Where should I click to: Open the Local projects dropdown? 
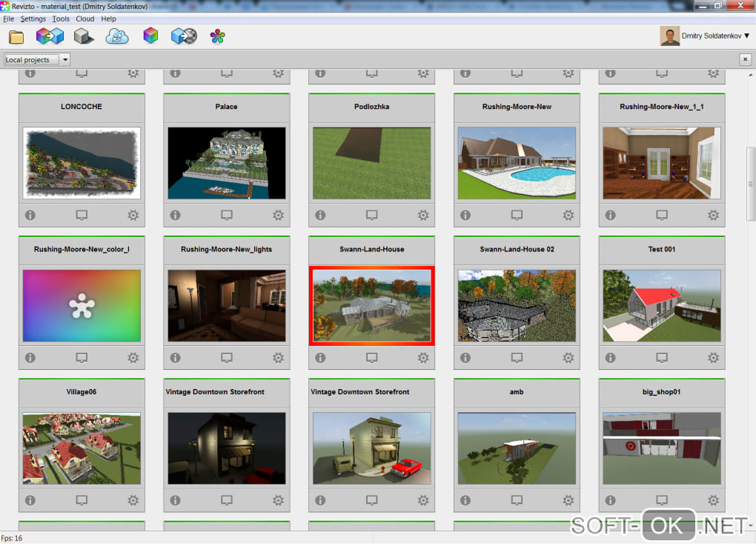(x=37, y=60)
